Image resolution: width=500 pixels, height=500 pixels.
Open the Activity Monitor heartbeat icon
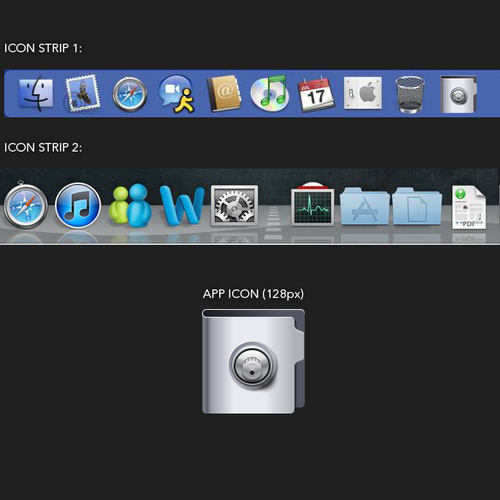point(313,204)
